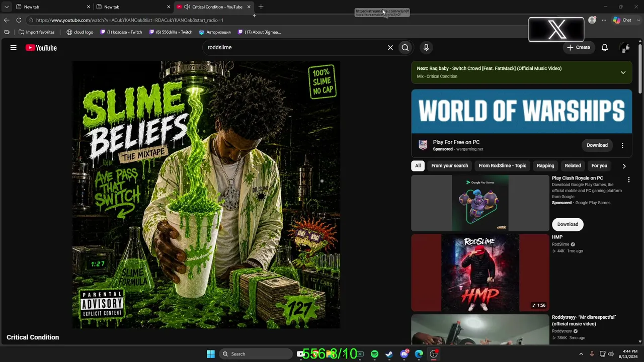Clear the roddslime search query
The width and height of the screenshot is (644, 362).
(390, 47)
